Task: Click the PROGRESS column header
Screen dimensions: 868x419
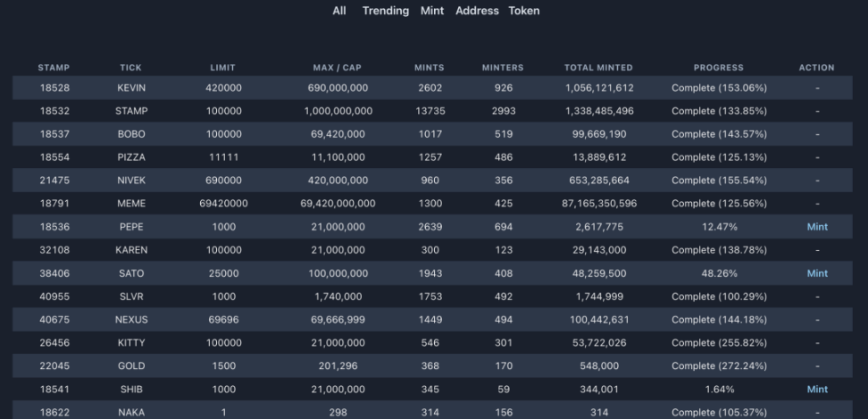Action: pyautogui.click(x=718, y=68)
